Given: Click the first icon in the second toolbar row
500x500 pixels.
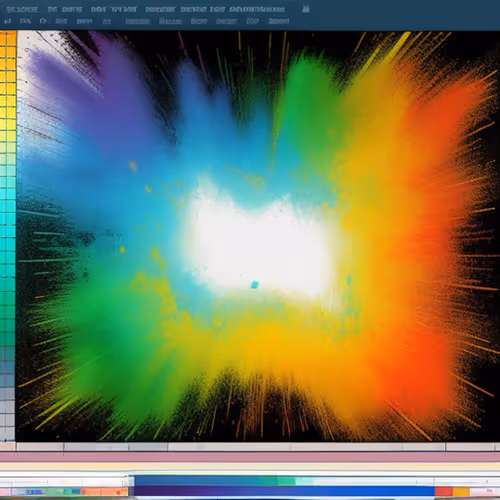Looking at the screenshot, I should pos(7,21).
